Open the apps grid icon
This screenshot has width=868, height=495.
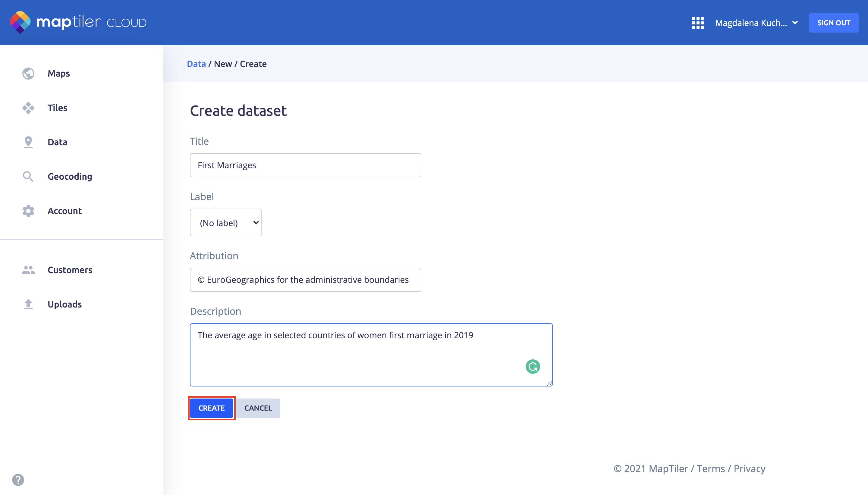pyautogui.click(x=697, y=23)
